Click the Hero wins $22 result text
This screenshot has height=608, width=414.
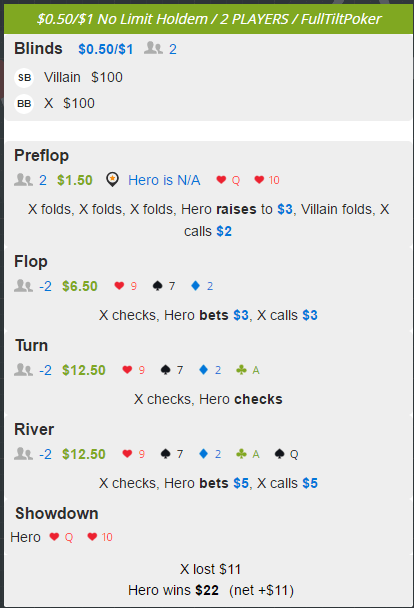coord(173,590)
